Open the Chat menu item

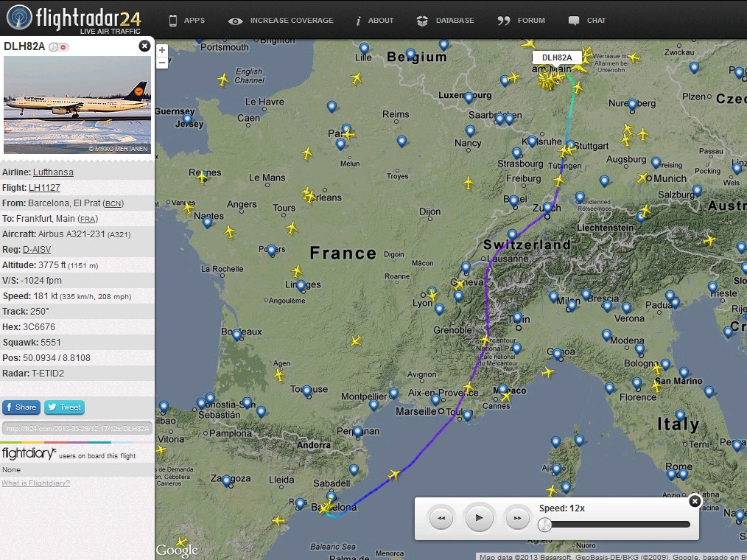[587, 21]
